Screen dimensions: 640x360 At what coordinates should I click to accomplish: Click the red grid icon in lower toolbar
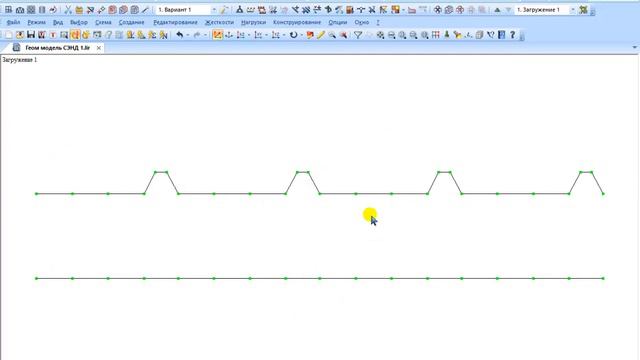coord(436,35)
